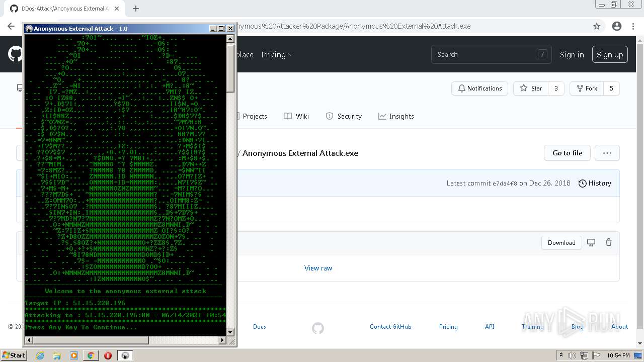
Task: Bookmark this page with the star icon
Action: (x=597, y=26)
